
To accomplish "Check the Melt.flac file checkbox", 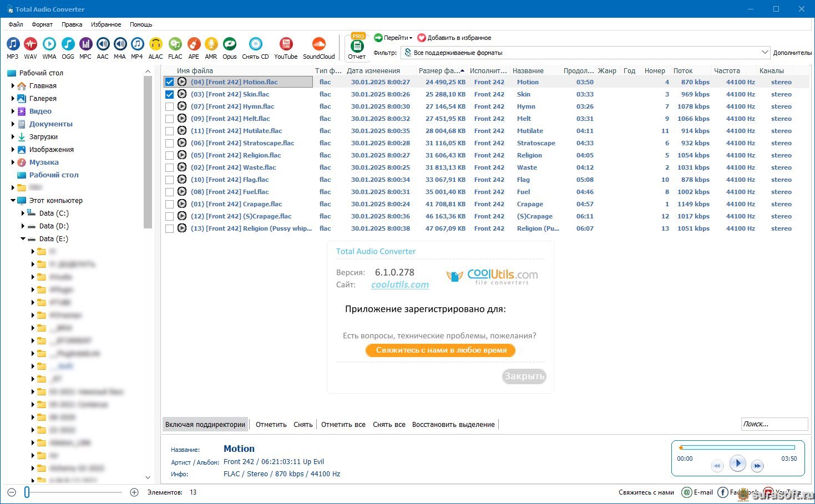I will [169, 118].
